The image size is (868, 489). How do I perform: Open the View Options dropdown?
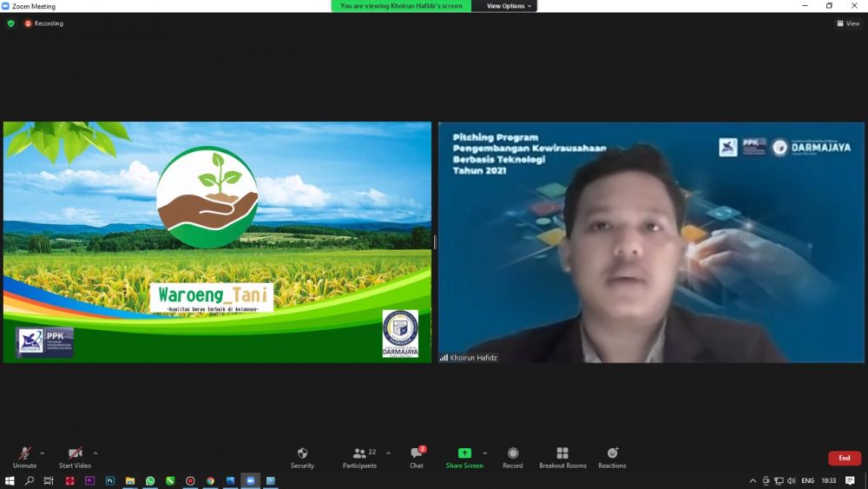point(509,6)
